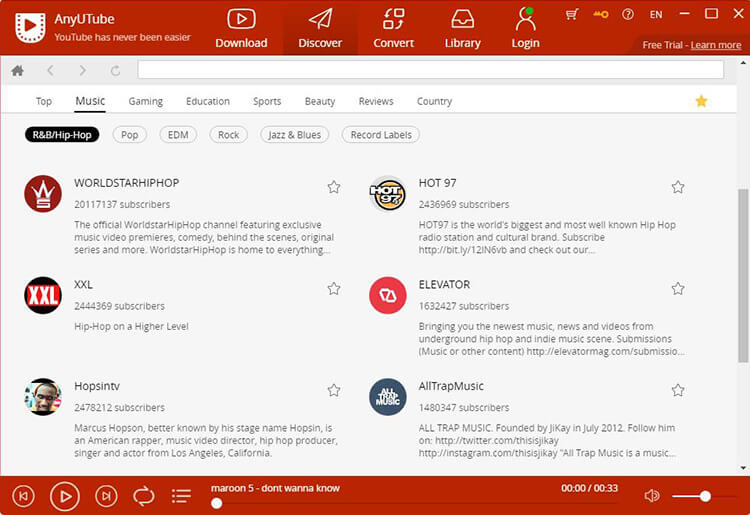Switch to the Reviews tab
This screenshot has height=515, width=750.
coord(376,101)
